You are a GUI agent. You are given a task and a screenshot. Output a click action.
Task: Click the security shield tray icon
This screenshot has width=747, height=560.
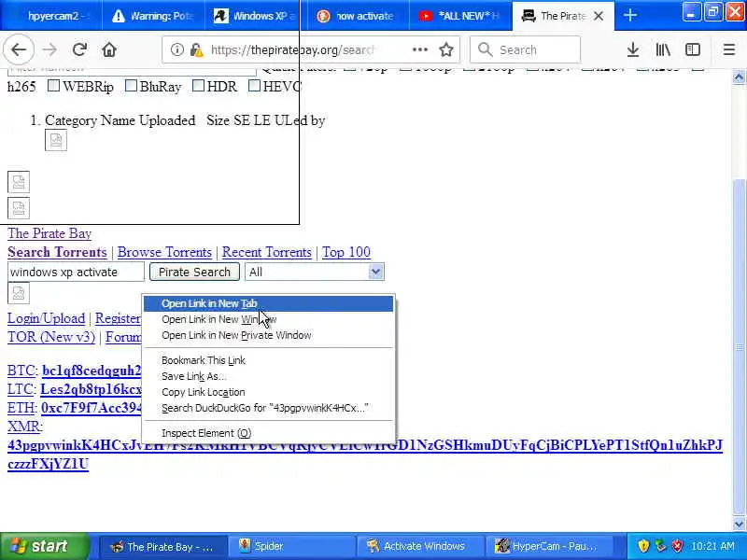pyautogui.click(x=643, y=546)
